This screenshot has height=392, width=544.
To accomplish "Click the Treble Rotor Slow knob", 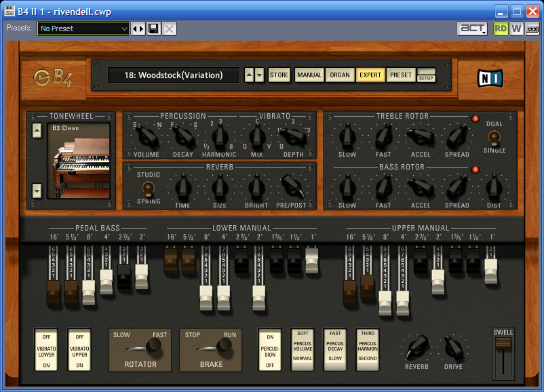I will tap(347, 136).
